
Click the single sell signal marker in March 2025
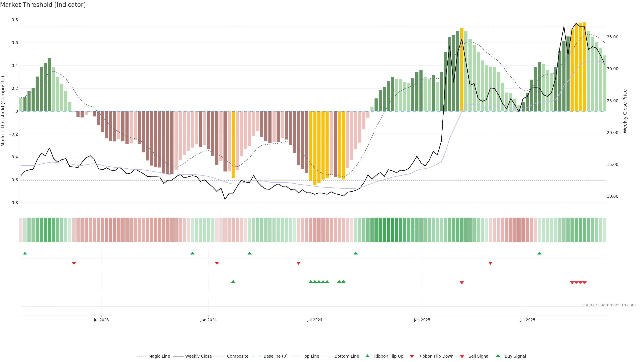[x=462, y=283]
